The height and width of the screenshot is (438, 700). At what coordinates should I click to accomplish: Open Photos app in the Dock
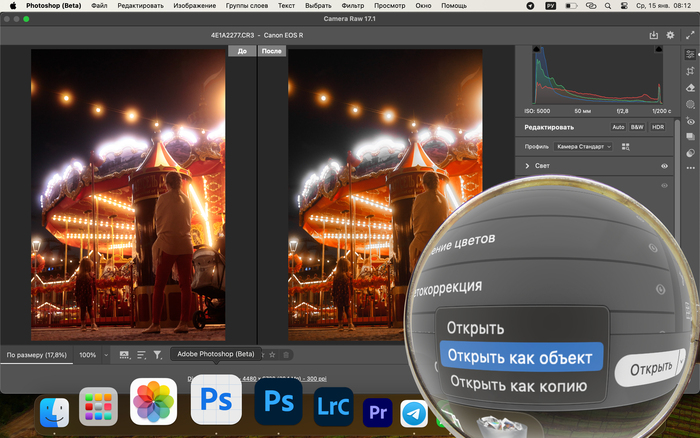click(x=153, y=402)
